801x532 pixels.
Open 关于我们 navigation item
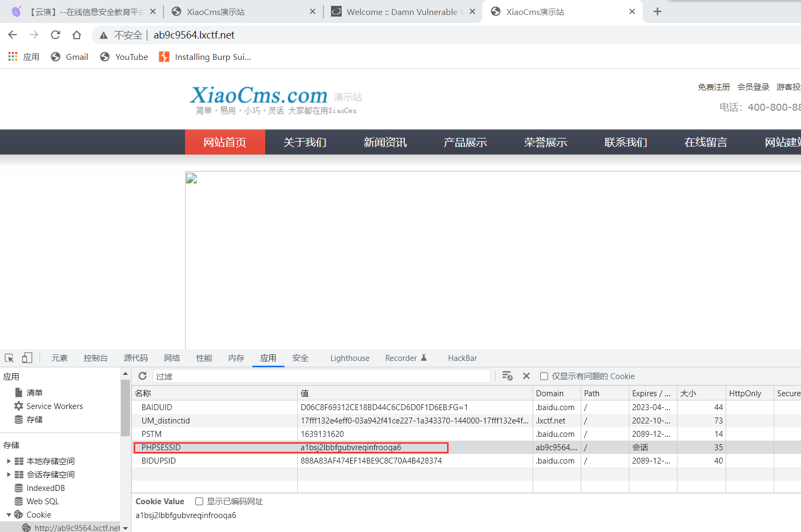[305, 142]
